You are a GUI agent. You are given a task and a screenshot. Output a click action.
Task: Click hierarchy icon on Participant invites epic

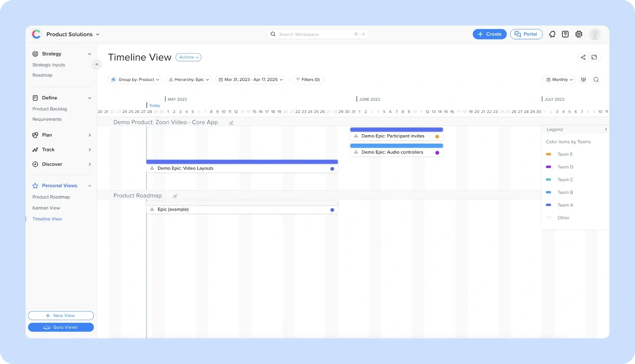356,136
